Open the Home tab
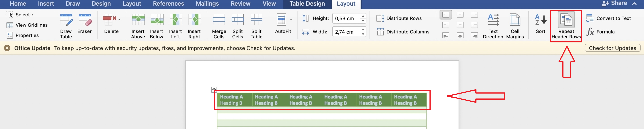 pos(18,4)
